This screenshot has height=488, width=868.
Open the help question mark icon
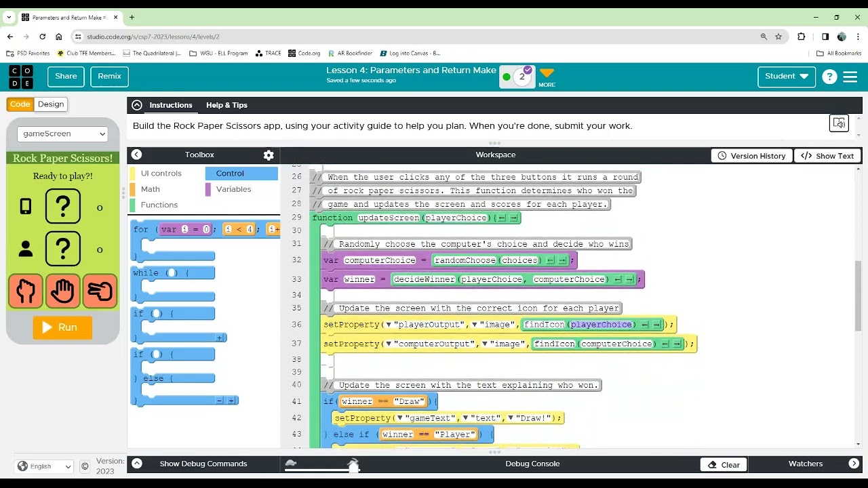coord(829,77)
